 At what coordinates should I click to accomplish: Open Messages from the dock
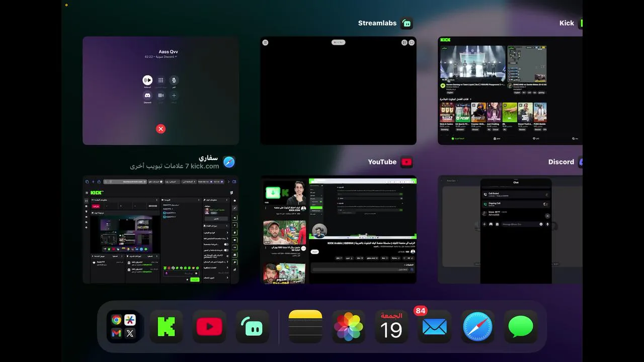tap(521, 327)
